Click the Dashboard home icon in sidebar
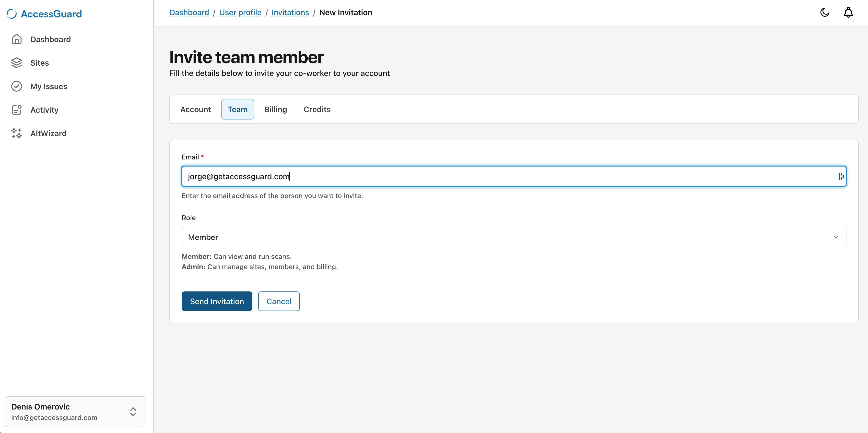The image size is (868, 433). [x=16, y=39]
